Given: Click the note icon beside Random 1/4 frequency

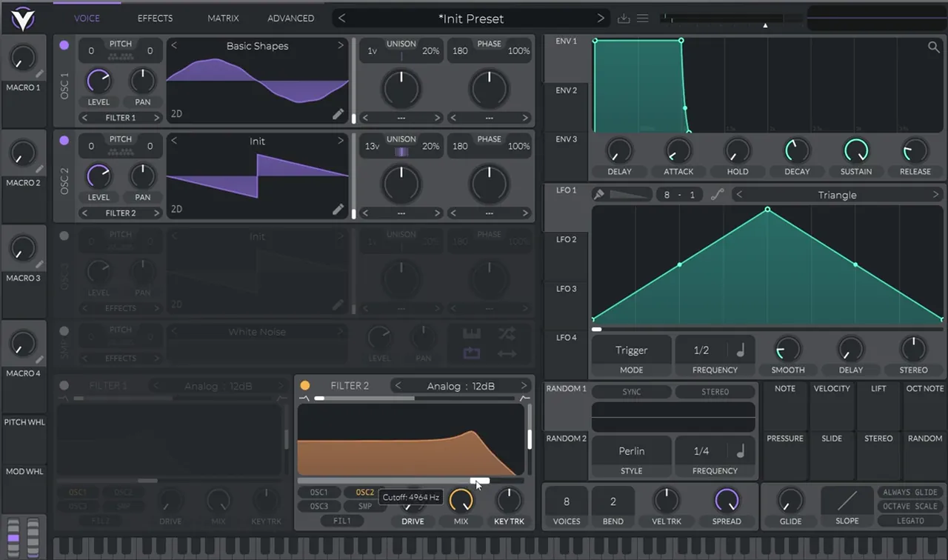Looking at the screenshot, I should [x=741, y=450].
